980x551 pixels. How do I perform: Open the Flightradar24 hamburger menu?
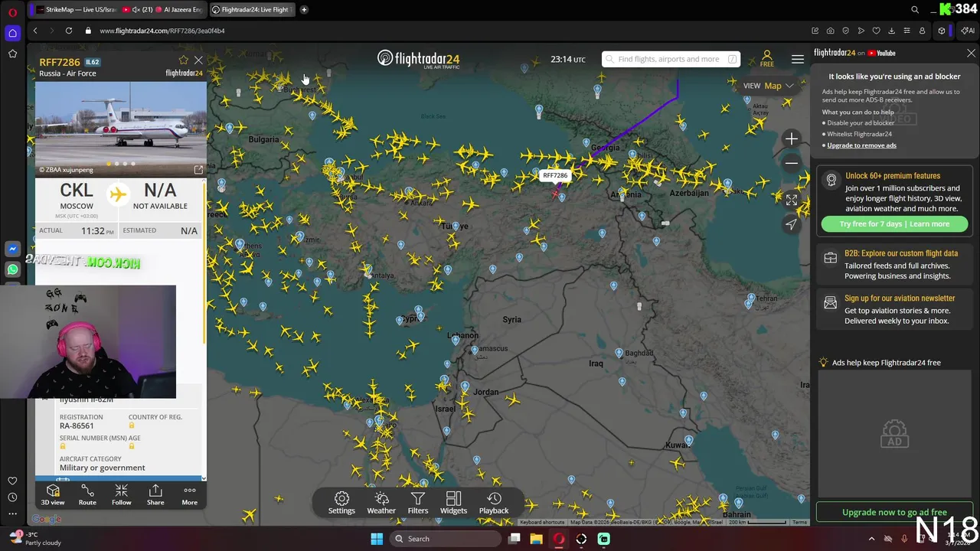pos(798,59)
